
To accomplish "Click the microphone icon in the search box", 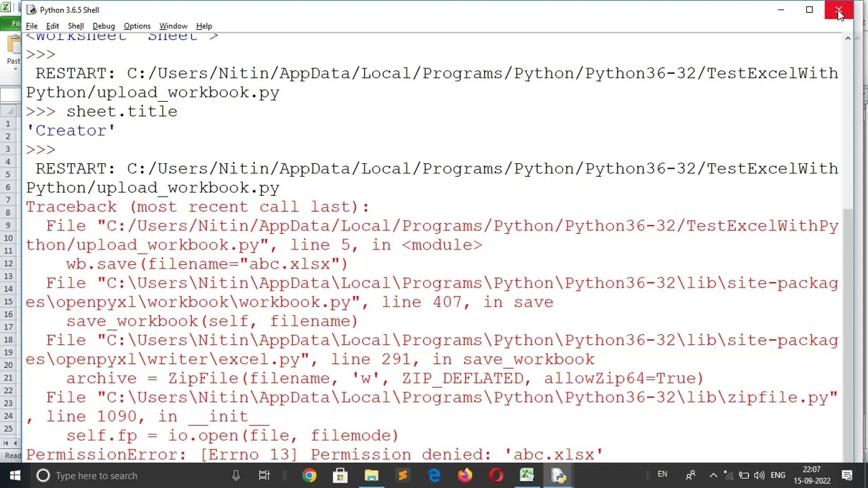I will click(236, 475).
